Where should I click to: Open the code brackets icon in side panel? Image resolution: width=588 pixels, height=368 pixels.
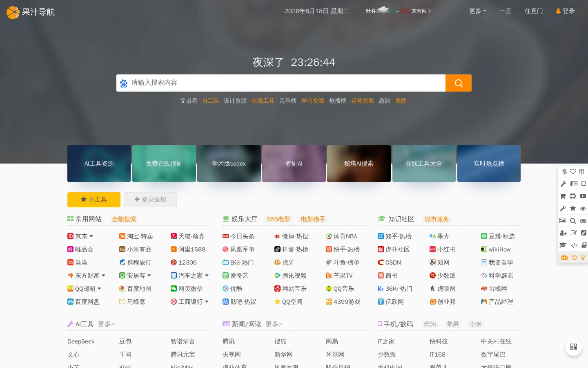point(574,245)
